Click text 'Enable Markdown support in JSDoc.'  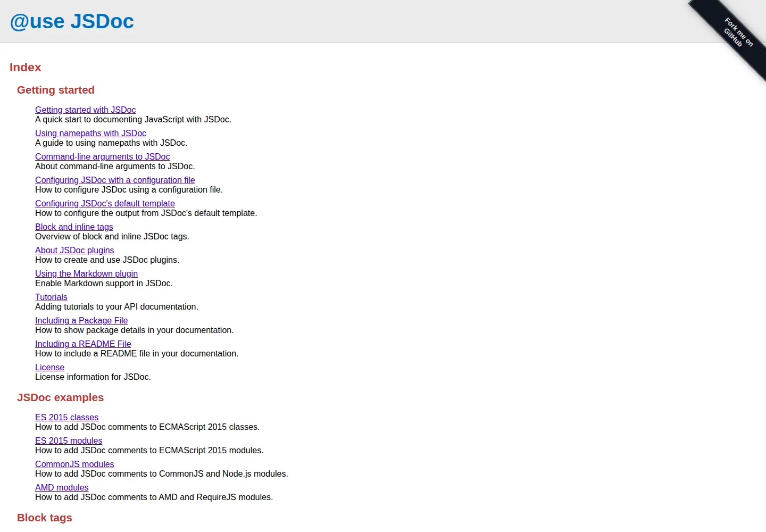click(x=104, y=283)
